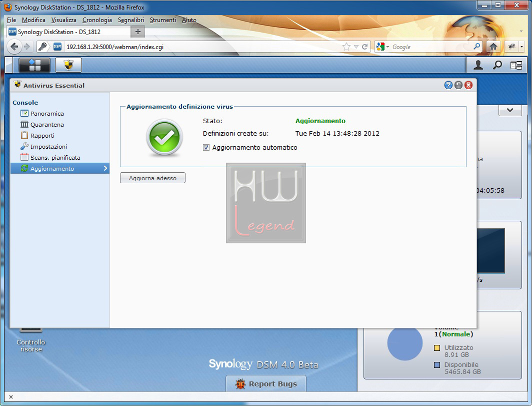The height and width of the screenshot is (406, 532).
Task: Click the Aggiornamento refresh arrows icon
Action: click(x=24, y=168)
